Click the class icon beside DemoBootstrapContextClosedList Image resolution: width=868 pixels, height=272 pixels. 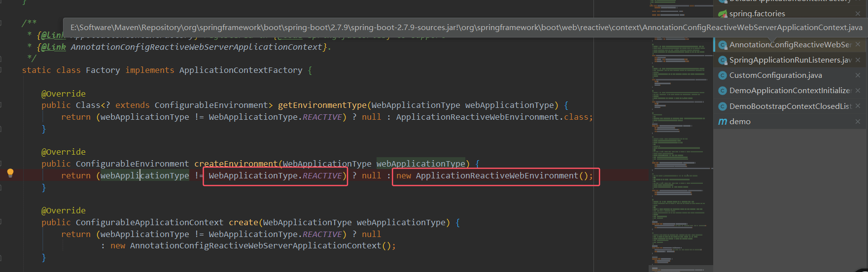tap(723, 106)
